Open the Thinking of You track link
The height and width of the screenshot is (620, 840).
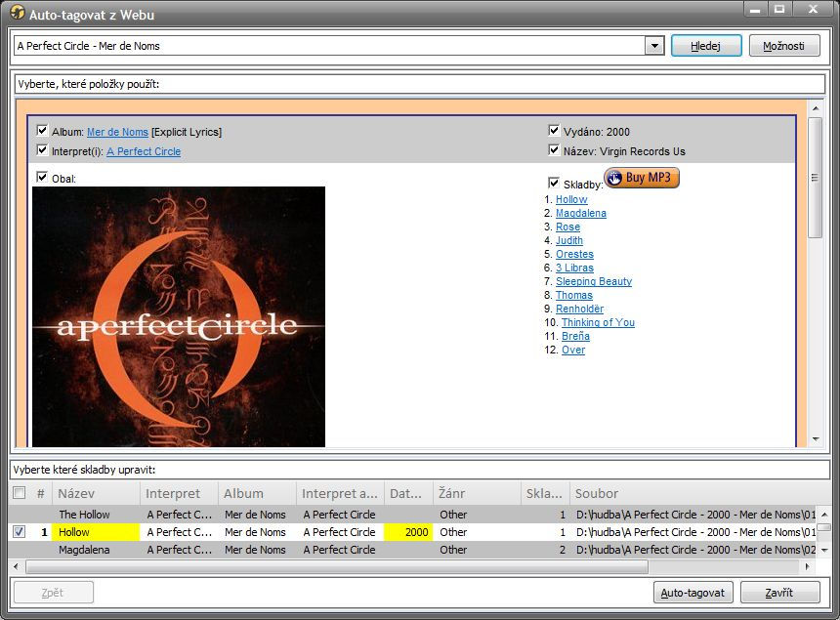pyautogui.click(x=598, y=322)
